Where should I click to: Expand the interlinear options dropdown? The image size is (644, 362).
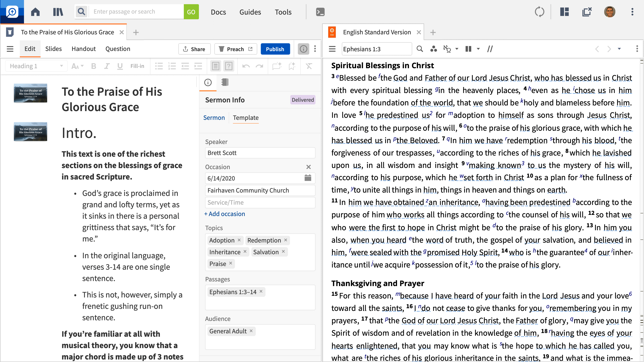click(x=457, y=49)
